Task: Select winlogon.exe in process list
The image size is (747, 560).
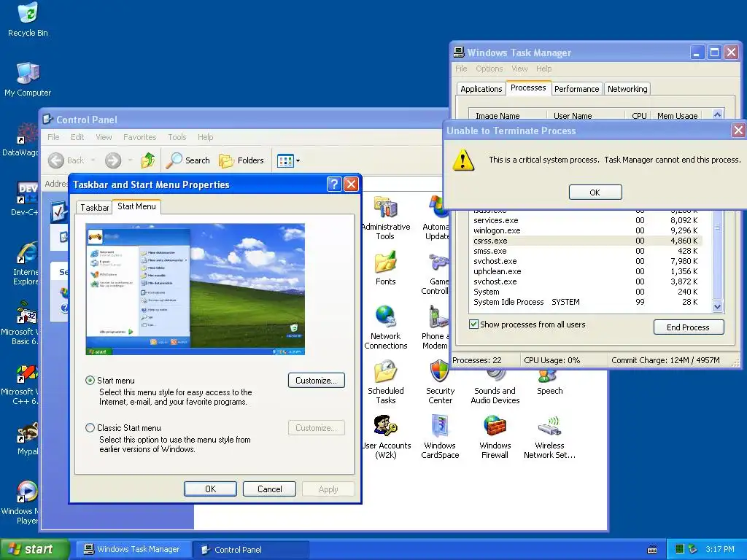Action: point(586,230)
